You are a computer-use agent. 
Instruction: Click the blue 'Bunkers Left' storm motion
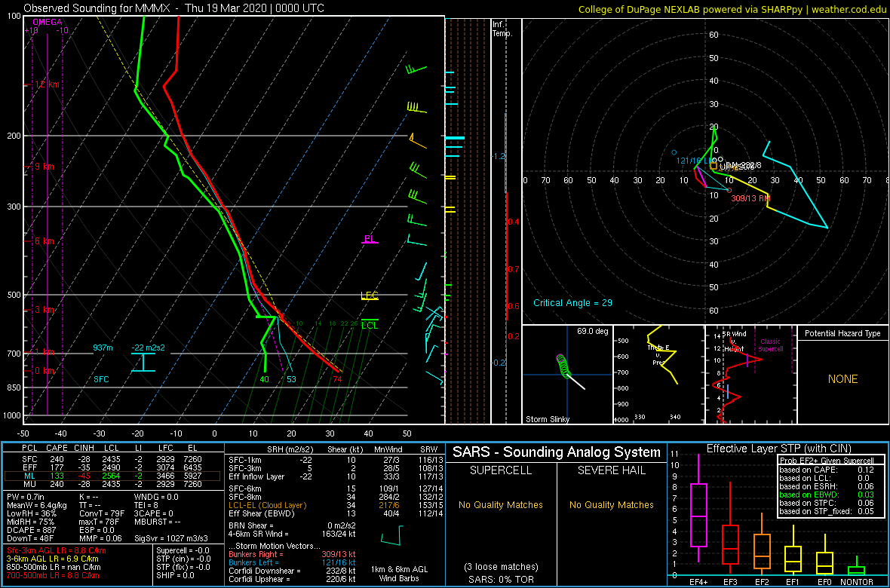click(x=292, y=562)
